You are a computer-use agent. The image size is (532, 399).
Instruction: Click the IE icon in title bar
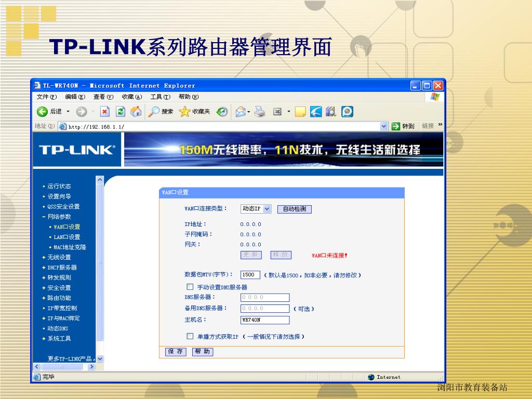coord(37,85)
